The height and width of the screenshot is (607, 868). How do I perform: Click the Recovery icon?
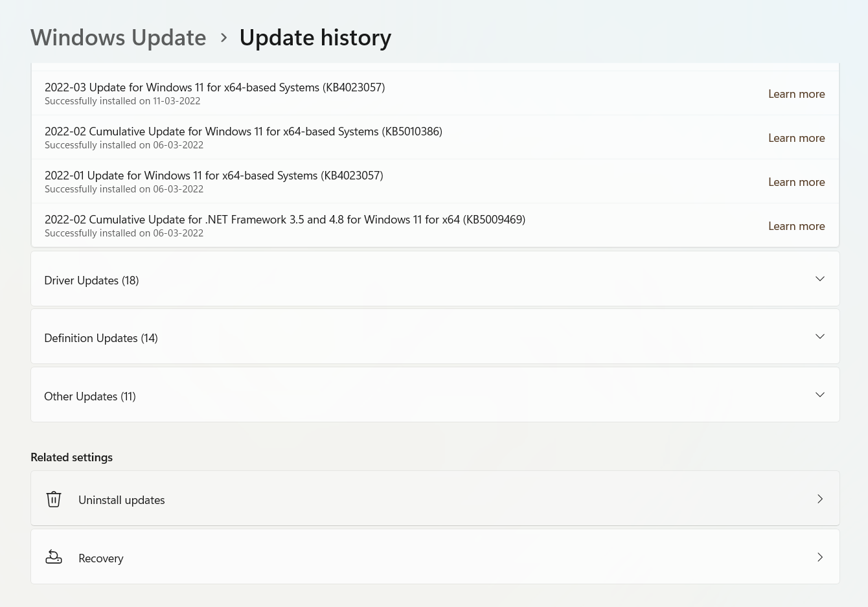click(x=54, y=557)
